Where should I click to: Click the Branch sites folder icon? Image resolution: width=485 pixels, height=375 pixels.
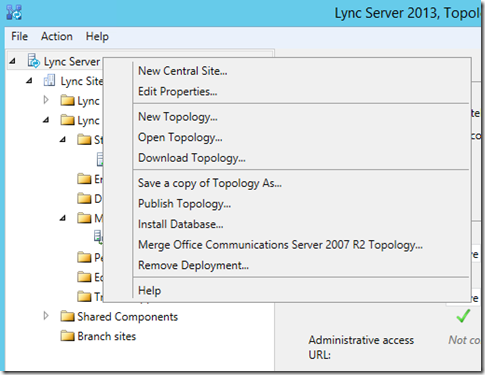coord(67,336)
